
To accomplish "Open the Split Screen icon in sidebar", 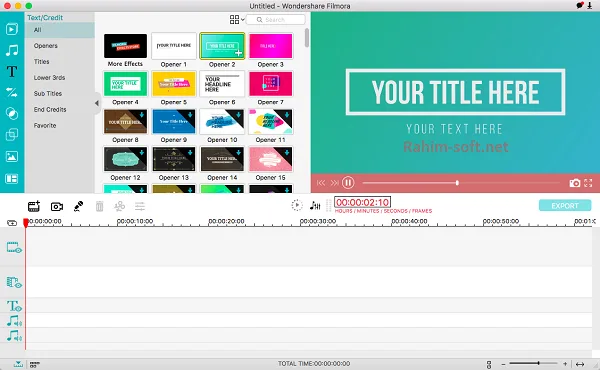I will pos(12,179).
